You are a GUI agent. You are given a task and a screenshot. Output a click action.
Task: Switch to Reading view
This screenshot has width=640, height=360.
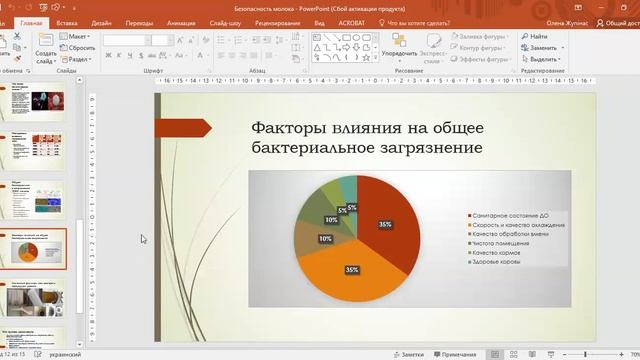tap(532, 354)
